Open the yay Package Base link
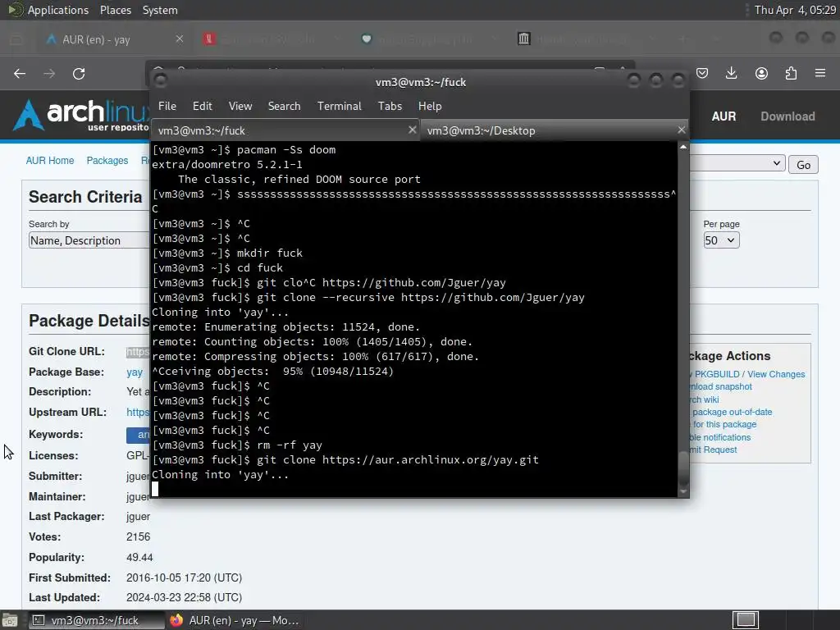 pos(135,372)
